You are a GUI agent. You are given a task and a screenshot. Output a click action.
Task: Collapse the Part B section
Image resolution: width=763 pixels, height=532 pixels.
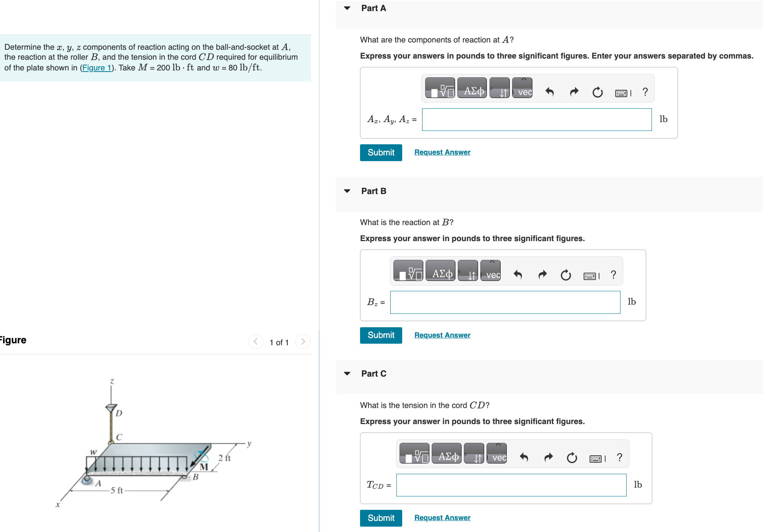(x=347, y=191)
